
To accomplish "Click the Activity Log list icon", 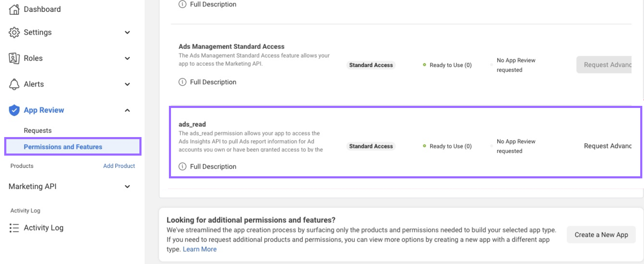I will tap(14, 228).
